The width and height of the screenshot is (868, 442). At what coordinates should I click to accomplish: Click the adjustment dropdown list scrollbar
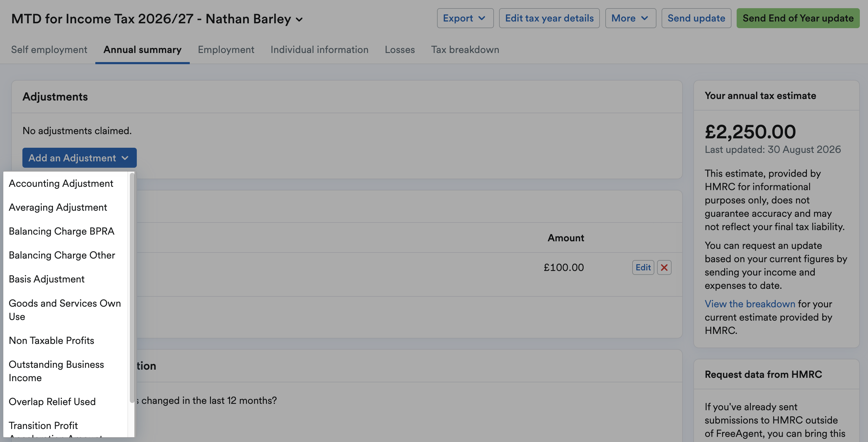tap(132, 288)
